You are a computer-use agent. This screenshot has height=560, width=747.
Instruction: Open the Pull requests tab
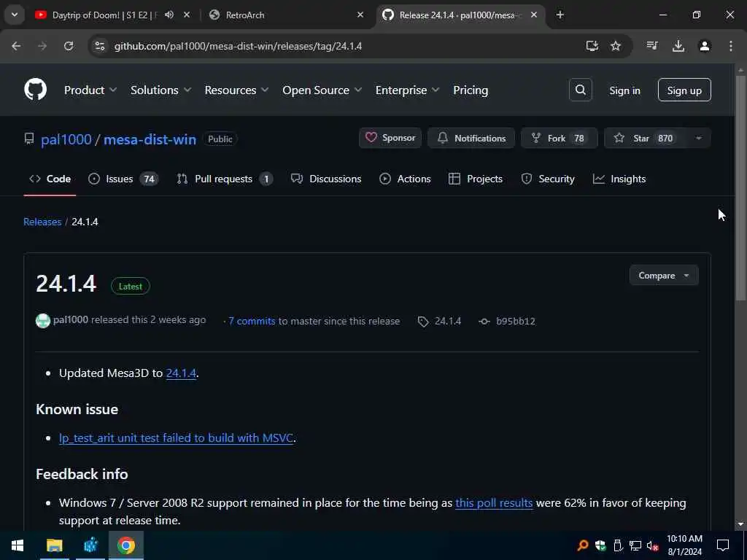[225, 179]
